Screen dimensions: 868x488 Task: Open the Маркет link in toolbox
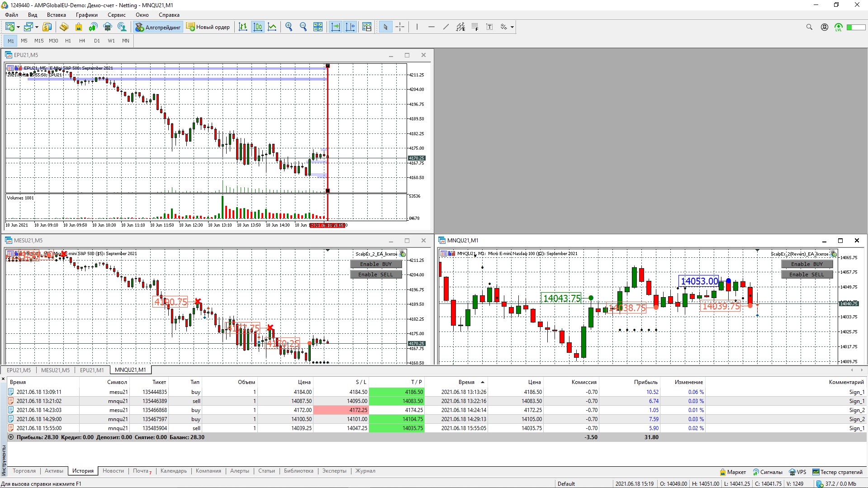(x=733, y=472)
